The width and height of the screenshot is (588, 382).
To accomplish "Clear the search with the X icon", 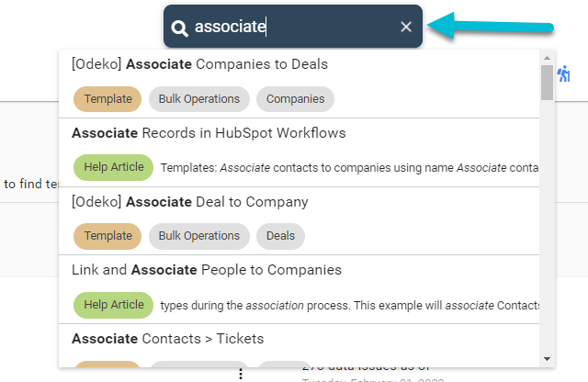I will 406,27.
